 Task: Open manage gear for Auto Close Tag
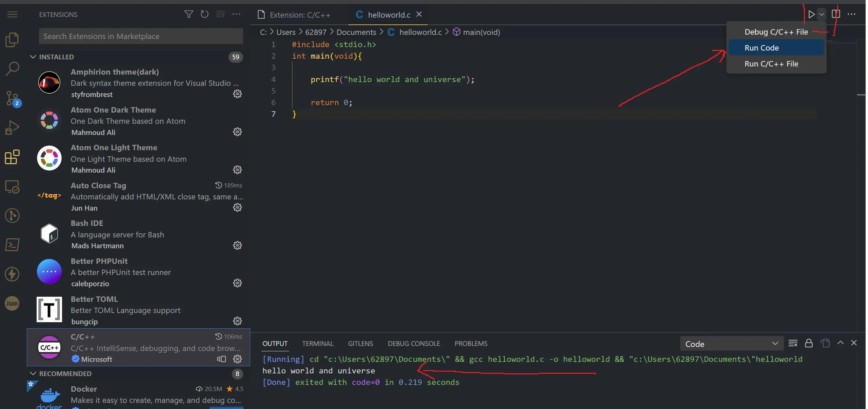pyautogui.click(x=237, y=208)
